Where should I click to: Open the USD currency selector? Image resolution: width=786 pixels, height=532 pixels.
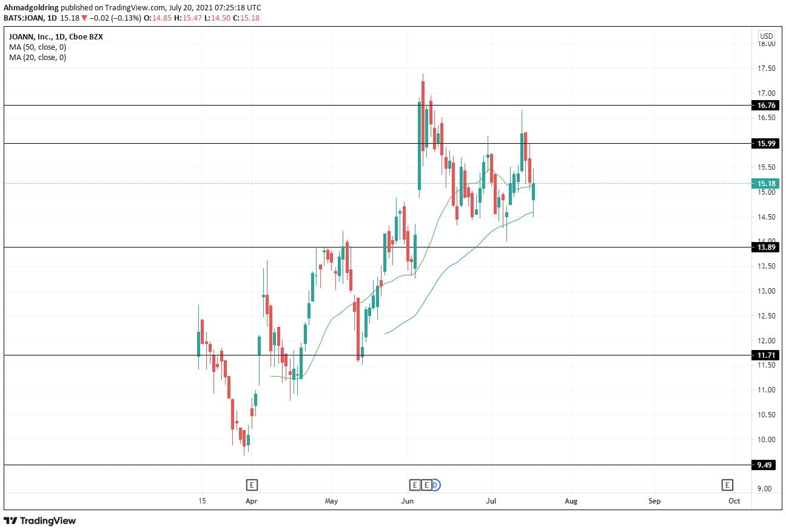(766, 36)
